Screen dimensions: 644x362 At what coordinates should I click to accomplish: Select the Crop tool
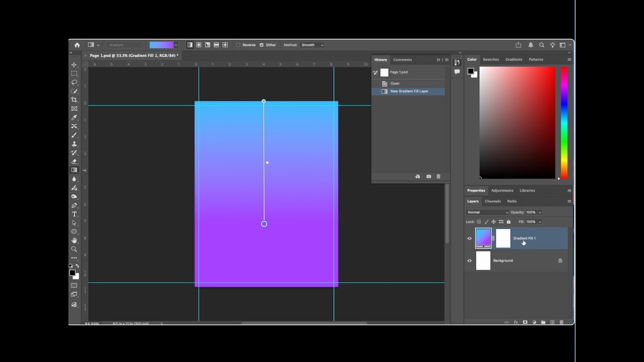point(74,100)
